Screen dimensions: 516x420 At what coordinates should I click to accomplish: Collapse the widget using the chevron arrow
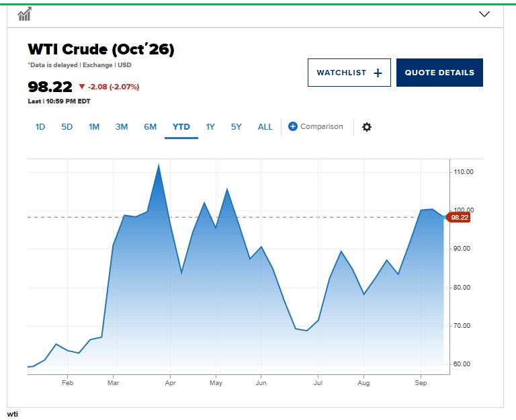(x=484, y=14)
